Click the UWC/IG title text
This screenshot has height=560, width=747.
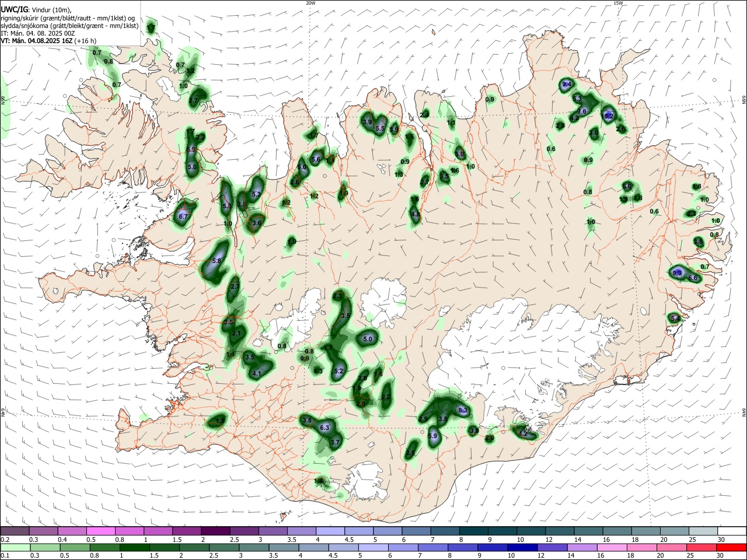pyautogui.click(x=14, y=9)
